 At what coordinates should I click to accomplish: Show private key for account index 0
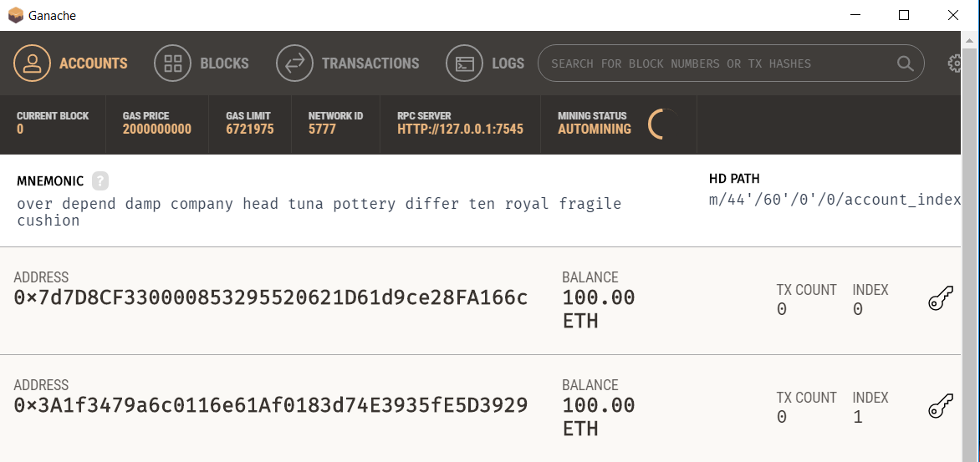941,300
